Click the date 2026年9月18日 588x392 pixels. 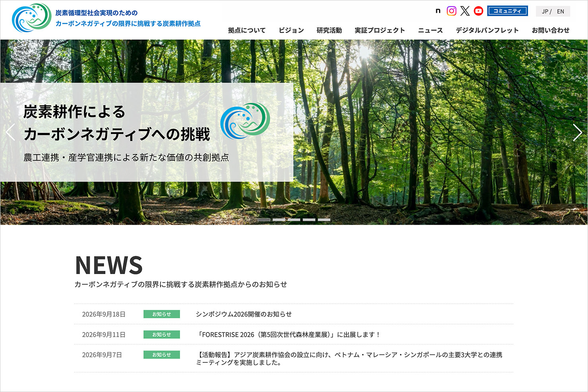(104, 314)
